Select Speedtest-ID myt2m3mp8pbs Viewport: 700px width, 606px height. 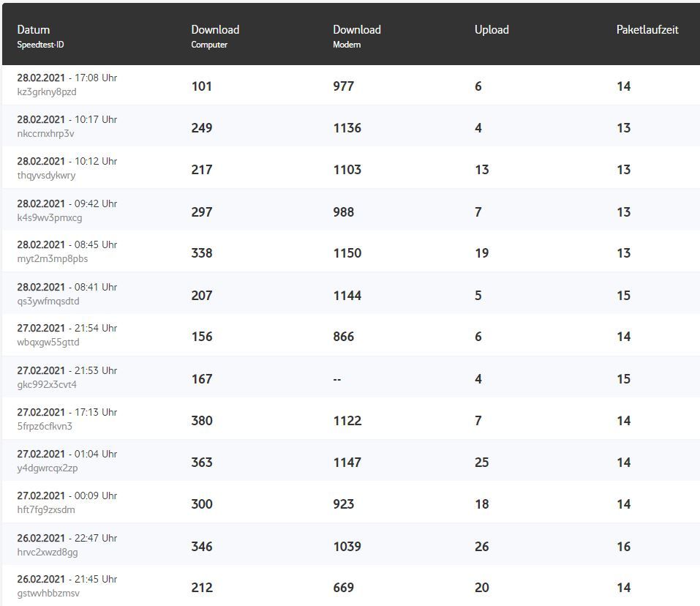tap(52, 259)
